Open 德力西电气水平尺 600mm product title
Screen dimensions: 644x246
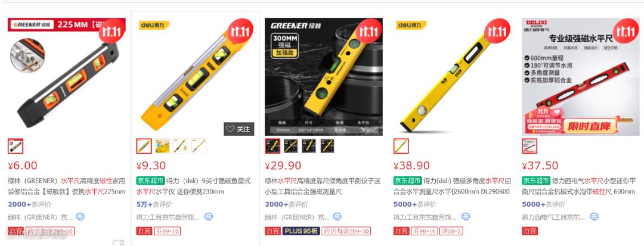tap(578, 186)
